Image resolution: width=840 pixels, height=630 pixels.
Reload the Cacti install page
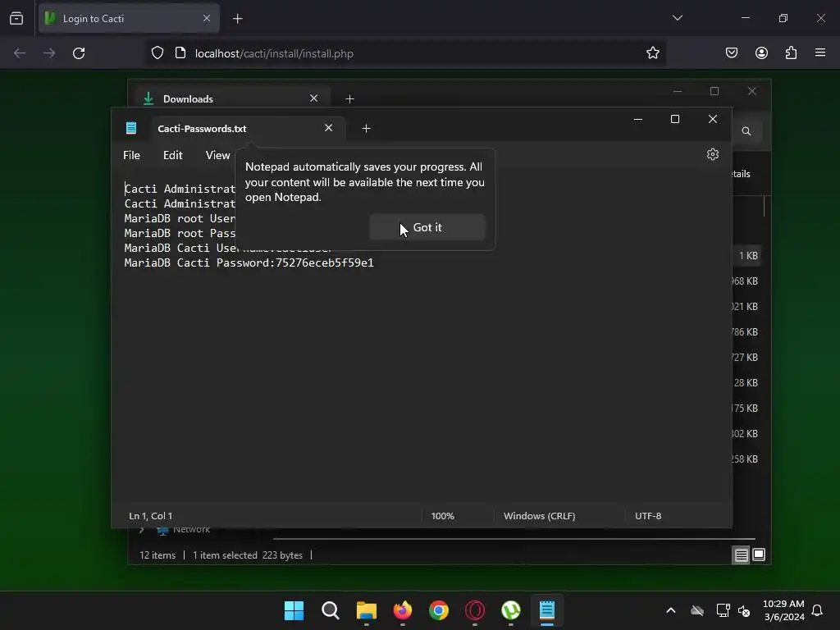(x=79, y=53)
